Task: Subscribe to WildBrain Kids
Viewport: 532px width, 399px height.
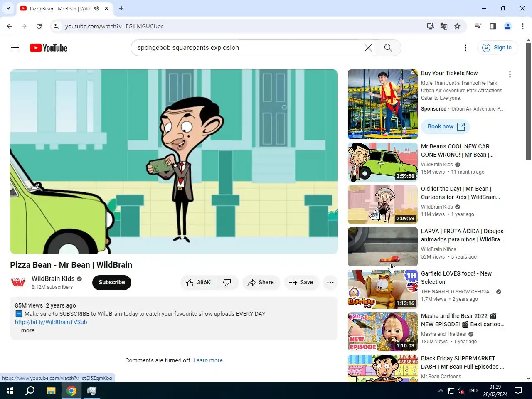Action: (112, 283)
